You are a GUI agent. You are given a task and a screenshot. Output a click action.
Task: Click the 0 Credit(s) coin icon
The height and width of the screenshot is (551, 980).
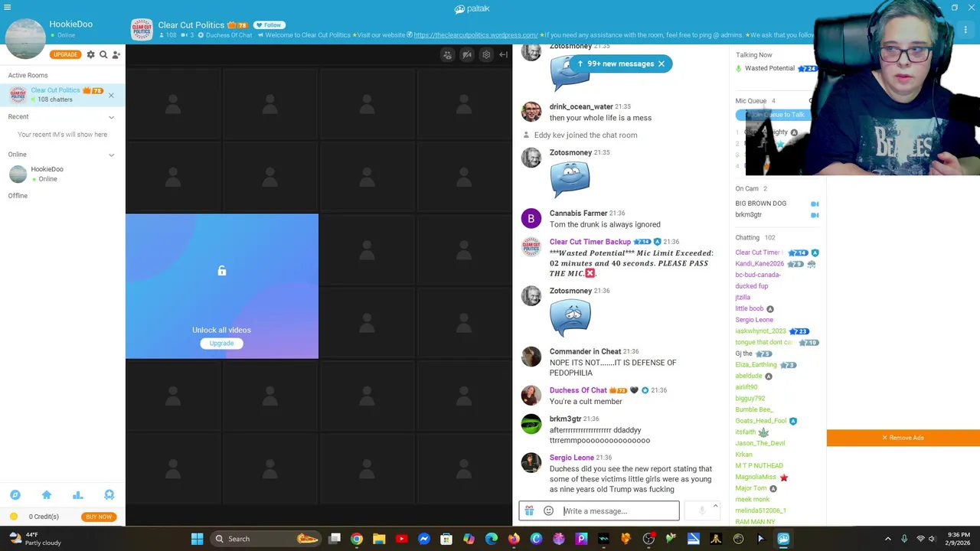click(14, 517)
